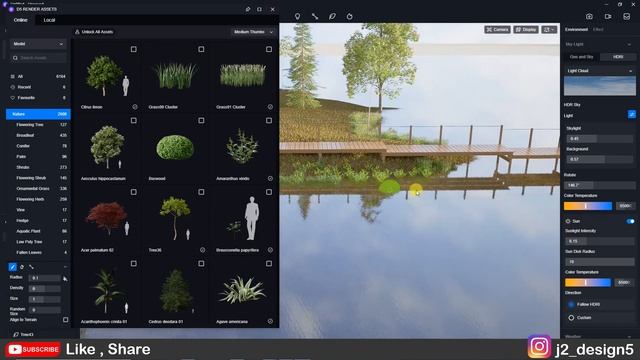Click the refresh/rotate icon in top toolbar
The image size is (640, 360).
350,16
